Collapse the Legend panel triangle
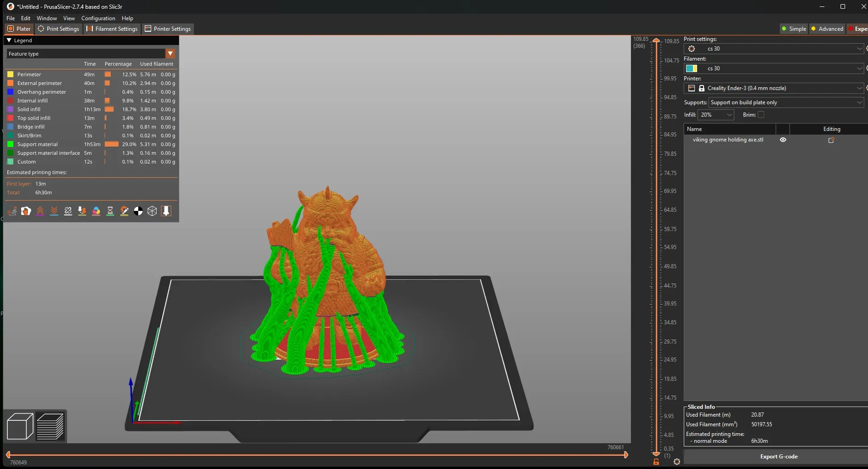 [x=9, y=40]
